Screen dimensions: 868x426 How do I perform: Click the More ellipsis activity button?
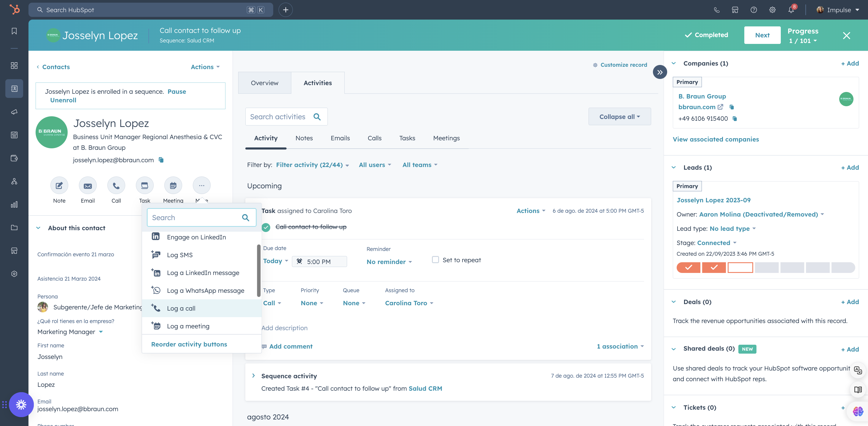201,185
